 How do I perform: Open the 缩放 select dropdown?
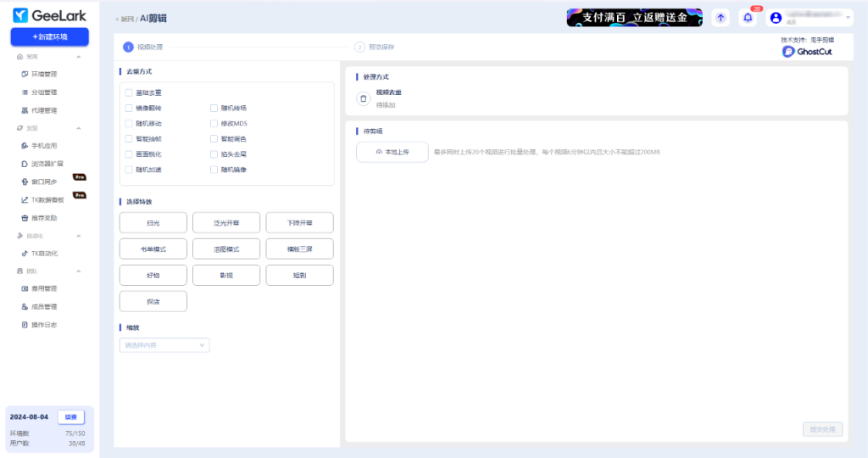[x=164, y=345]
